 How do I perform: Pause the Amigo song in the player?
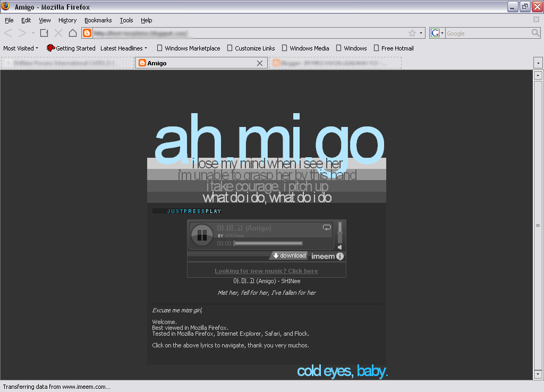[202, 235]
